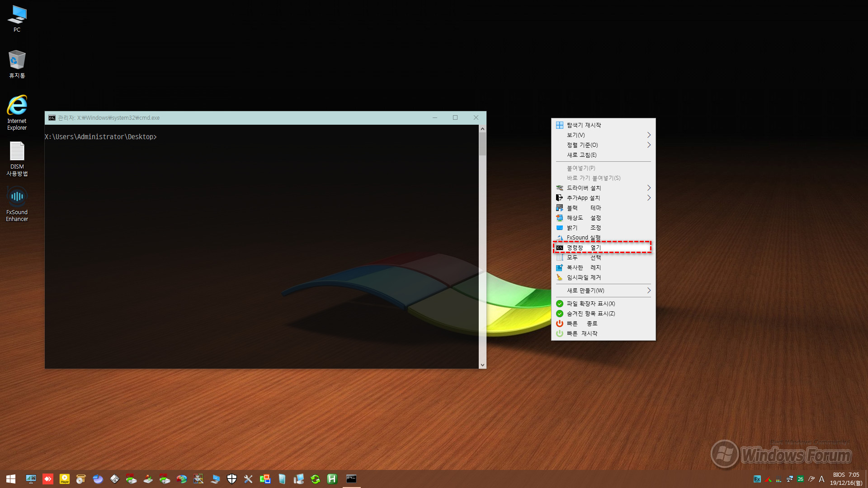Expand the 드라이버 설치 submenu

[603, 188]
